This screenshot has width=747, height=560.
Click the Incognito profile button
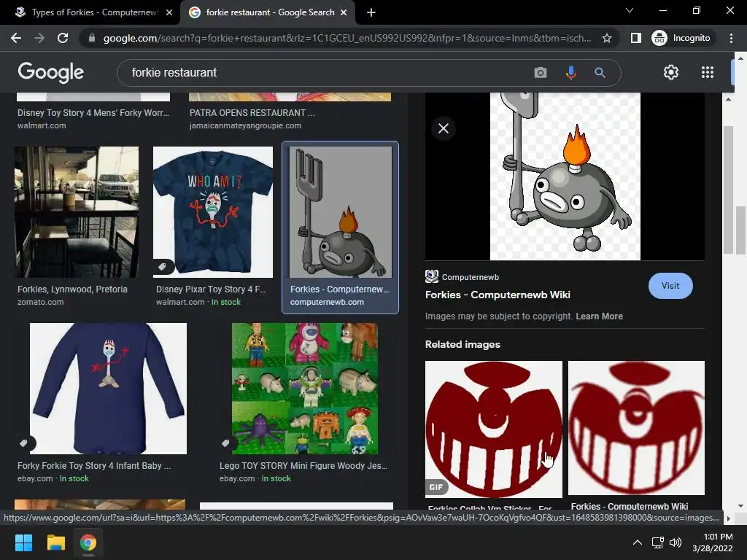pyautogui.click(x=681, y=38)
